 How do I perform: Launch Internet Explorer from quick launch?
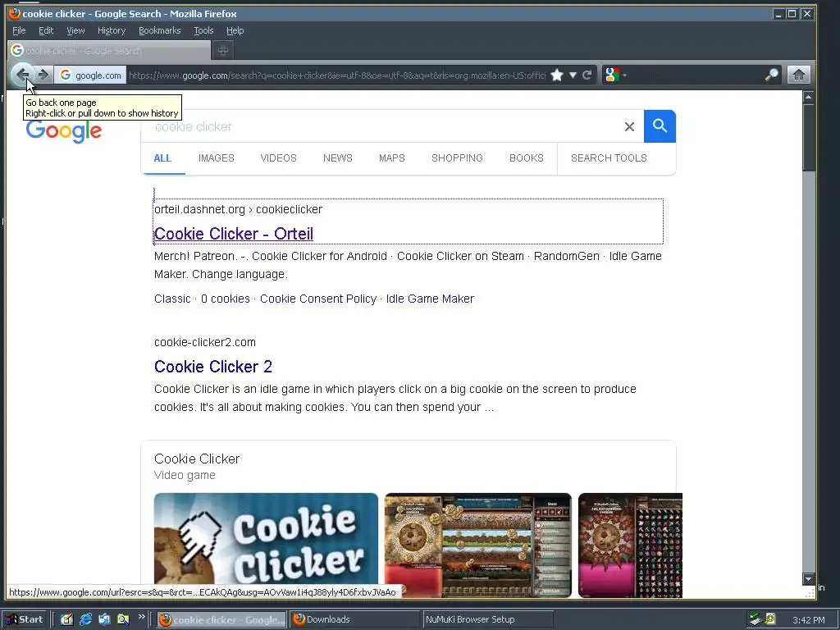[85, 619]
